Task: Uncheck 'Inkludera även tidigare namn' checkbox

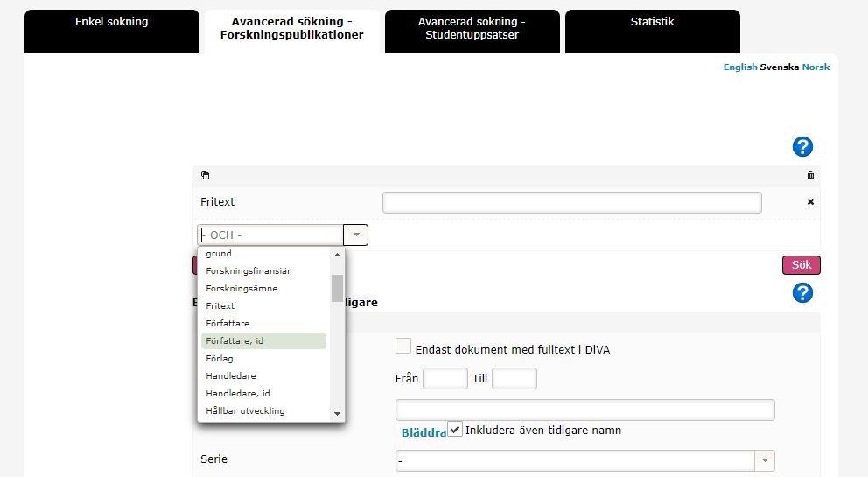Action: pyautogui.click(x=455, y=429)
